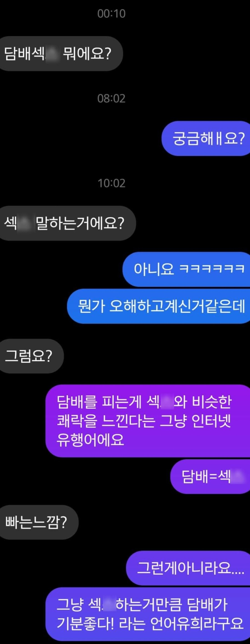Select the bubble 뭔가 오해하고계신거같은데
Image resolution: width=250 pixels, height=644 pixels.
click(158, 306)
